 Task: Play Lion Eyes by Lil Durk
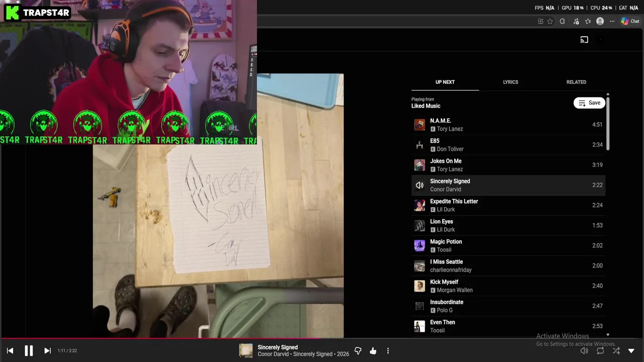pos(508,225)
